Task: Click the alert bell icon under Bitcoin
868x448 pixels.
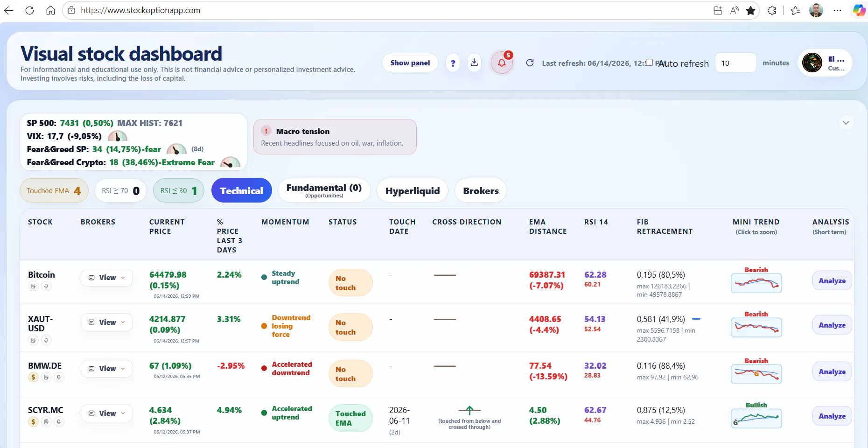Action: [46, 287]
